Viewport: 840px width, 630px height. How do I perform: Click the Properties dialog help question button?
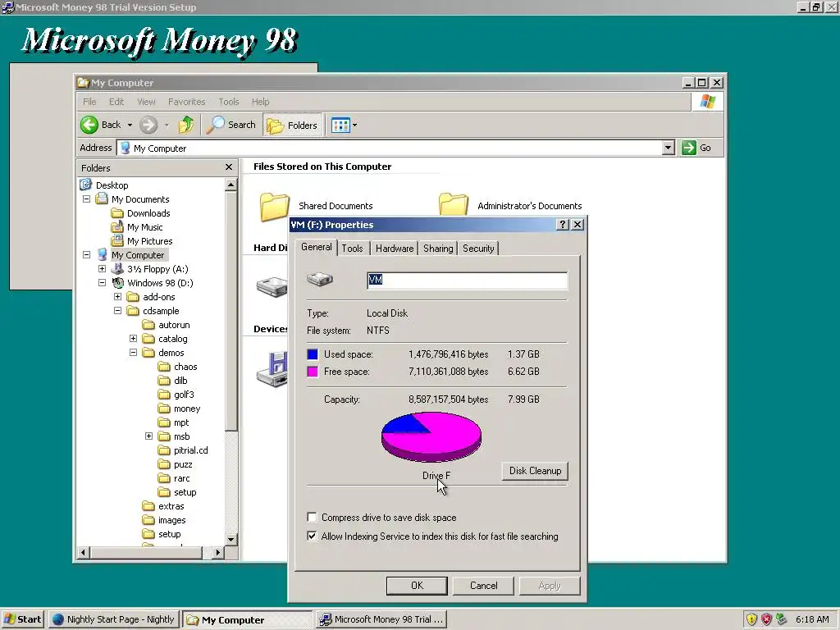pos(563,225)
